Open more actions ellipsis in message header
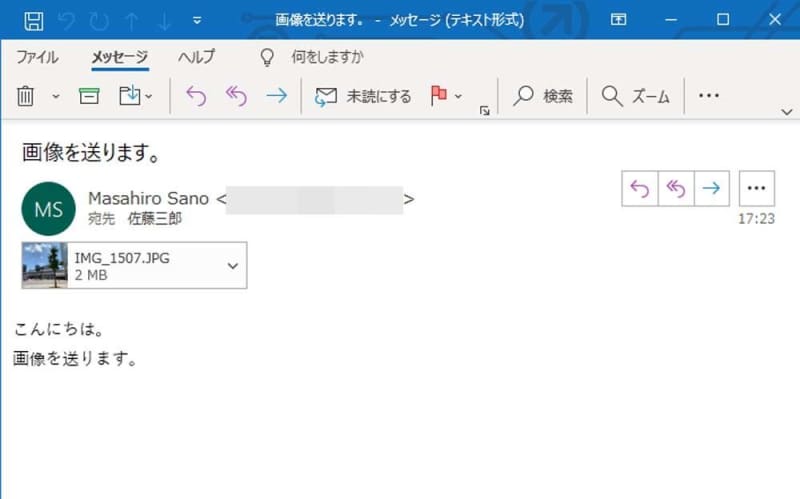 click(x=757, y=188)
